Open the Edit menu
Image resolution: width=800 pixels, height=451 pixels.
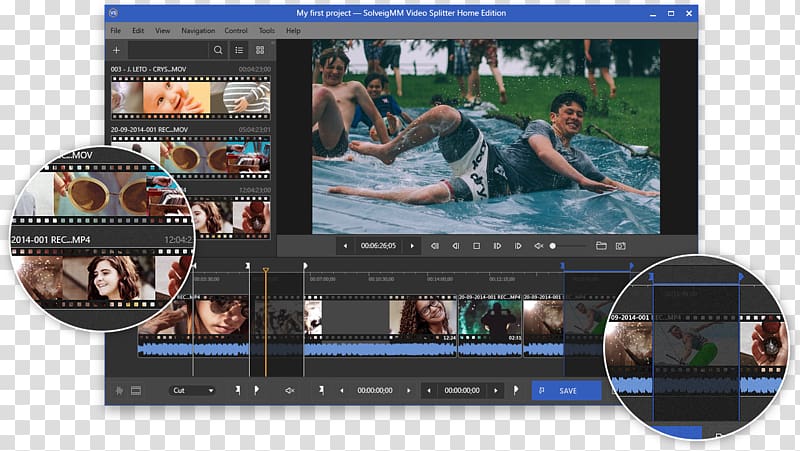click(138, 31)
